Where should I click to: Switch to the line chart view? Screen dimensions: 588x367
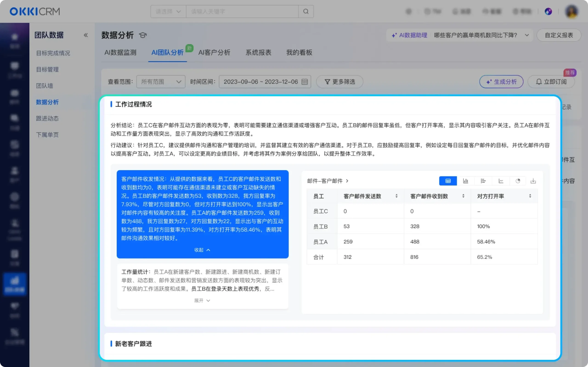501,181
